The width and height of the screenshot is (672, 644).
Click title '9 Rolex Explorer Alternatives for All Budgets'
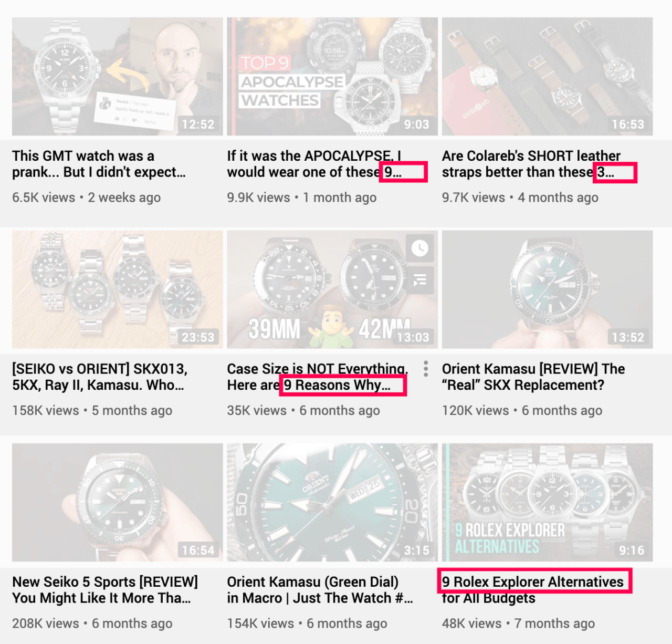533,590
